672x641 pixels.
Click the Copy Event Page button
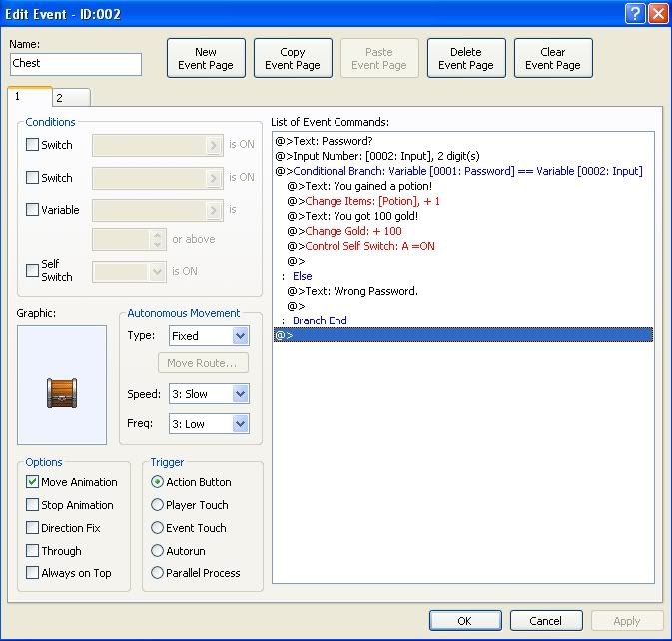[x=293, y=59]
